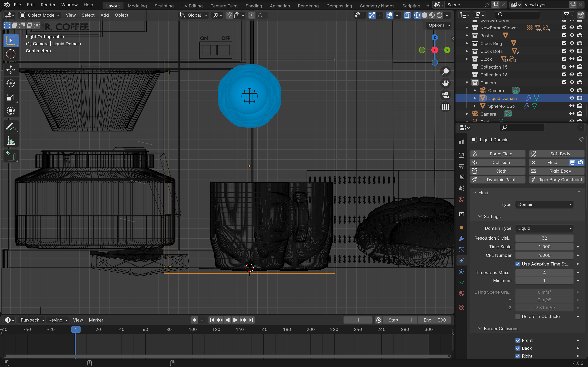Collapse the Settings subpanel
Image resolution: width=588 pixels, height=367 pixels.
pos(480,216)
